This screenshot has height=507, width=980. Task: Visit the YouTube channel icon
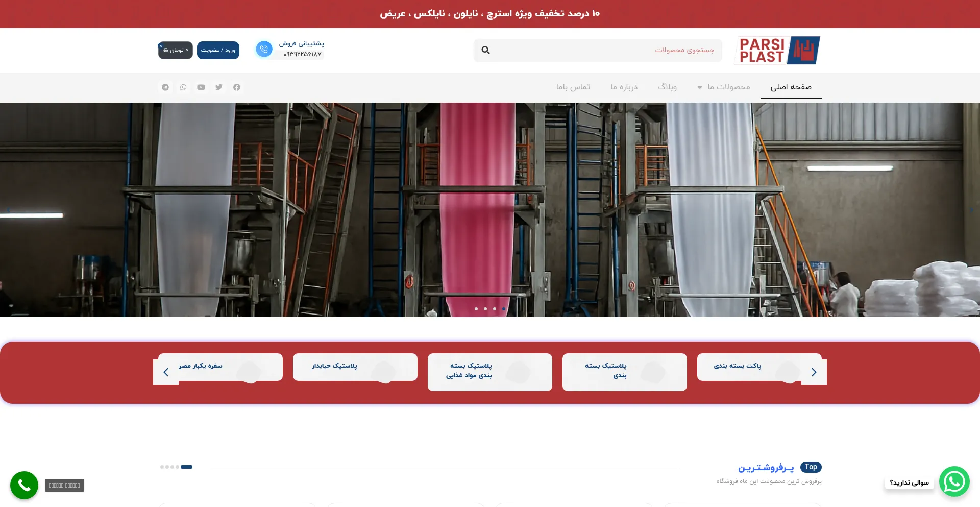click(x=201, y=87)
